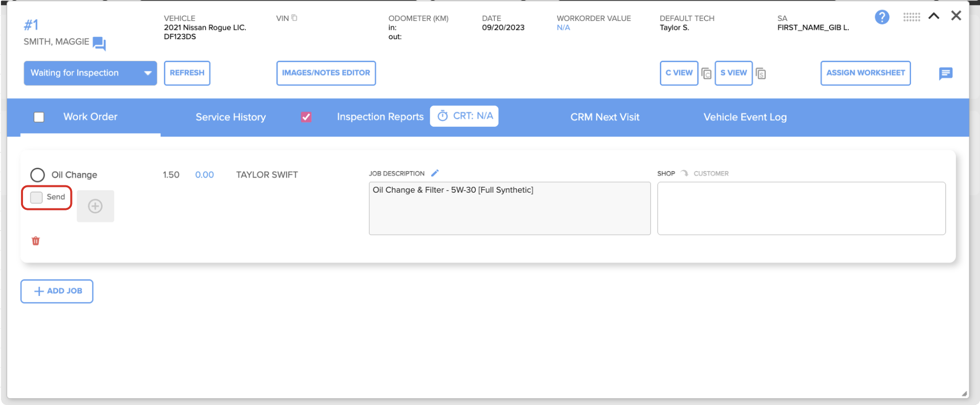
Task: Open the Waiting for Inspection dropdown
Action: (90, 73)
